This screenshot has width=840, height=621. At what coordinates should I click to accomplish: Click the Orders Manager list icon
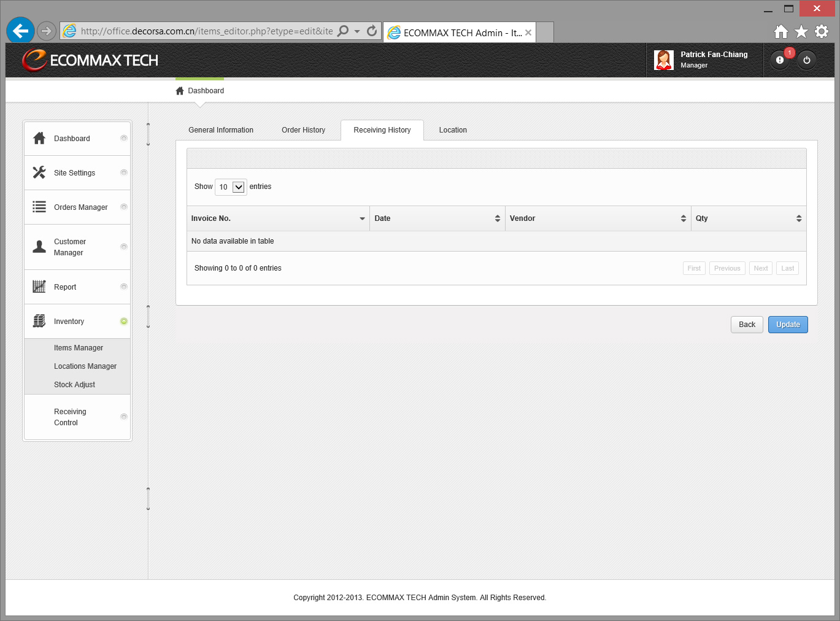click(39, 207)
